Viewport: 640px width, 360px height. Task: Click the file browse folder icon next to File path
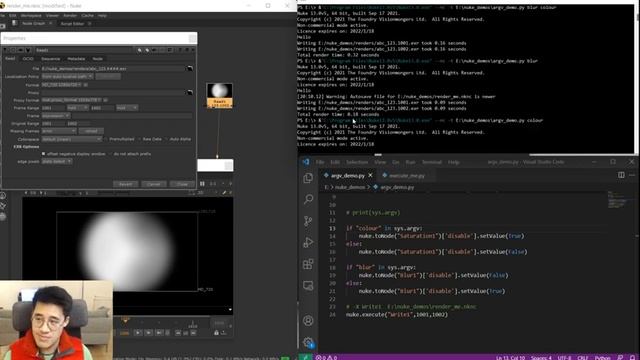pos(190,69)
